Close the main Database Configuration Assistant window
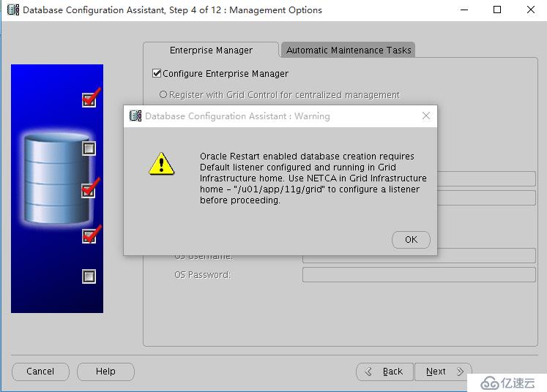Viewport: 547px width, 392px height. 531,10
